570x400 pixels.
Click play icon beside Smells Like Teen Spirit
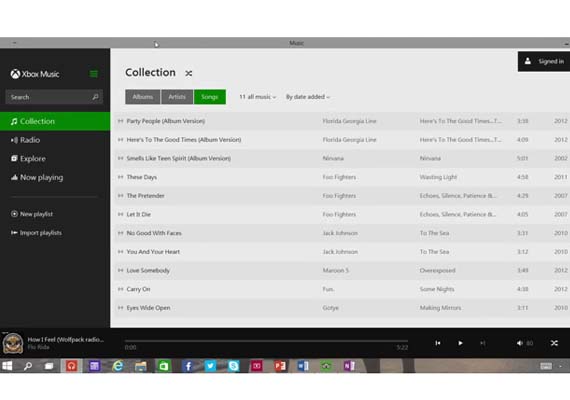[x=121, y=158]
